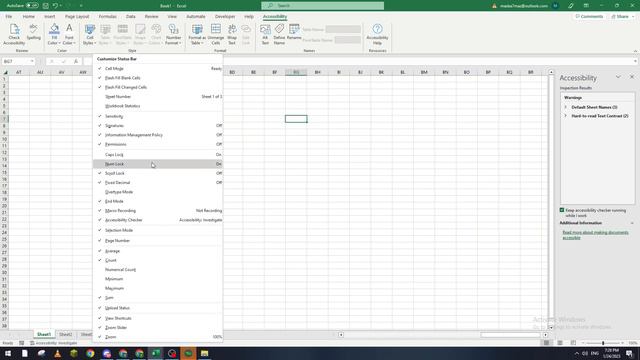Image resolution: width=640 pixels, height=360 pixels.
Task: Toggle Keep accessibility checker running checkbox
Action: point(562,210)
